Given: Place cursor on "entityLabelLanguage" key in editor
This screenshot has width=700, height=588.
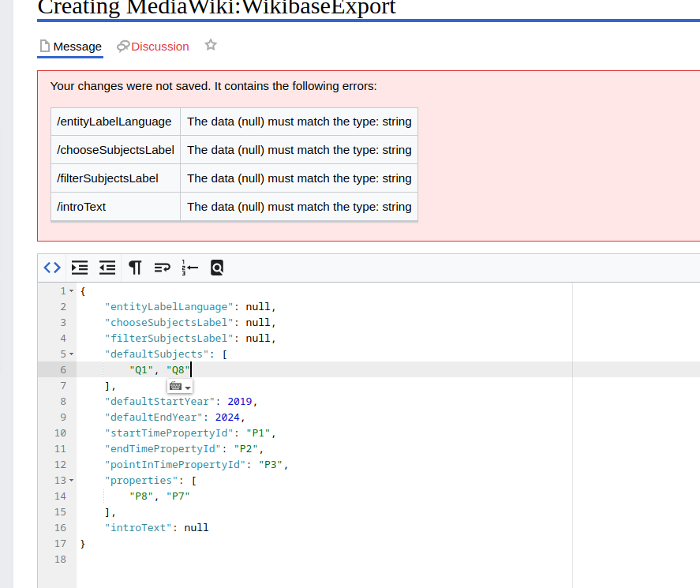Looking at the screenshot, I should coord(169,307).
